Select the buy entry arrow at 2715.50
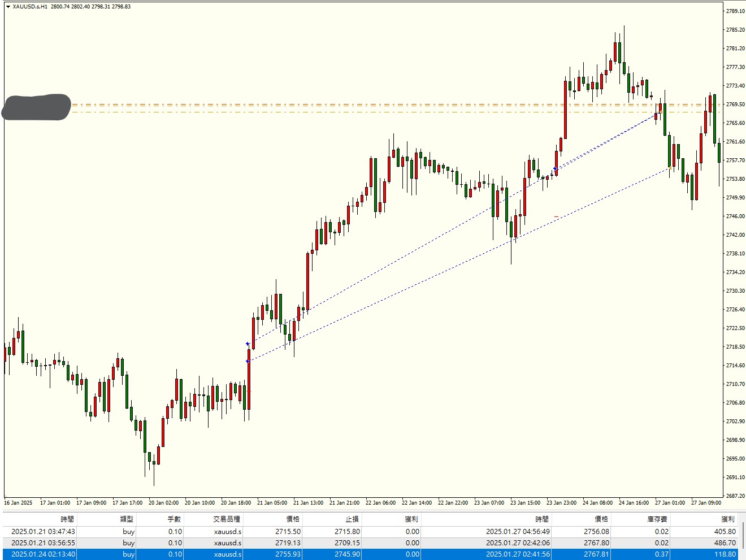The width and height of the screenshot is (746, 560). (248, 361)
